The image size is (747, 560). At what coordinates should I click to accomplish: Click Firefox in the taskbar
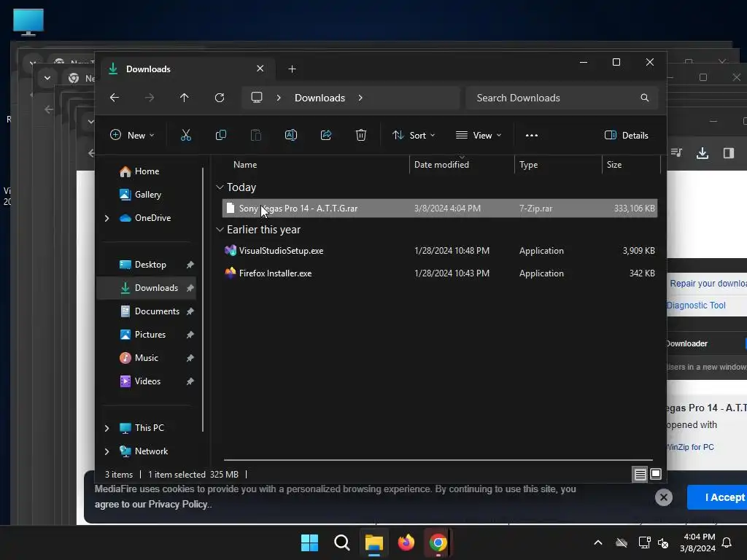point(406,542)
